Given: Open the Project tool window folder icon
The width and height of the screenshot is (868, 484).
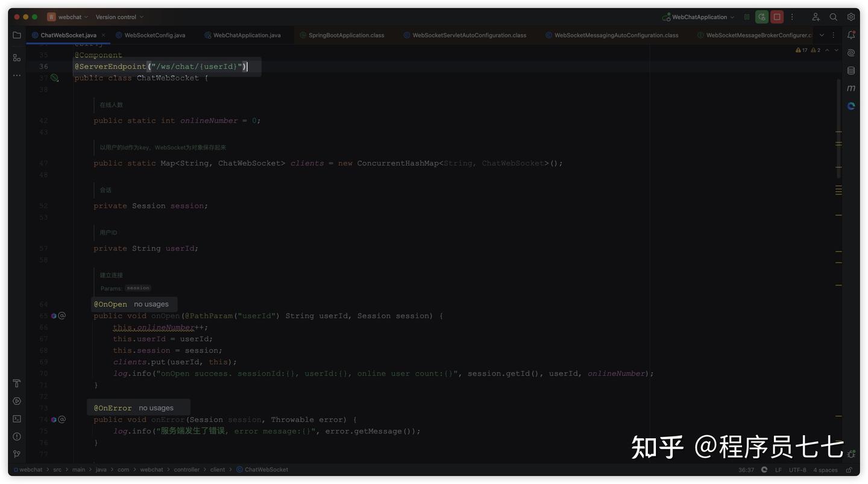Looking at the screenshot, I should (16, 34).
